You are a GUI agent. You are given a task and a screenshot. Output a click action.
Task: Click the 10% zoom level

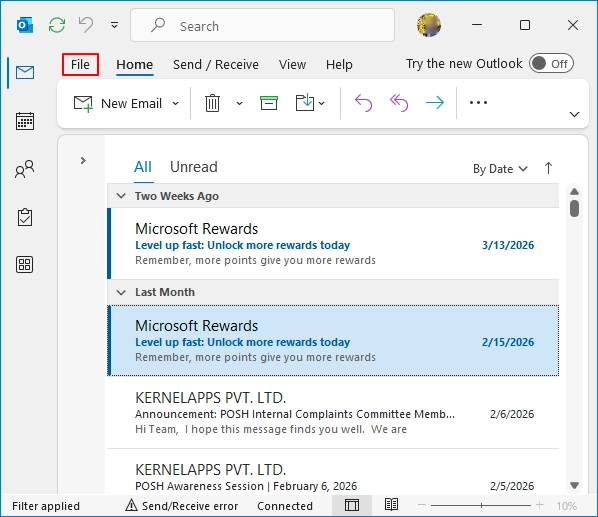coord(566,506)
